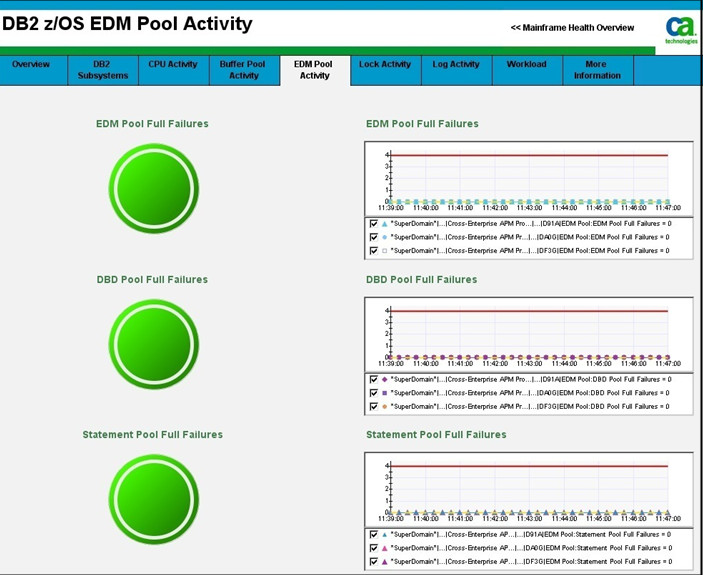This screenshot has height=575, width=703.
Task: Select D91A EDM Pool Full Failures legend text
Action: pyautogui.click(x=531, y=223)
